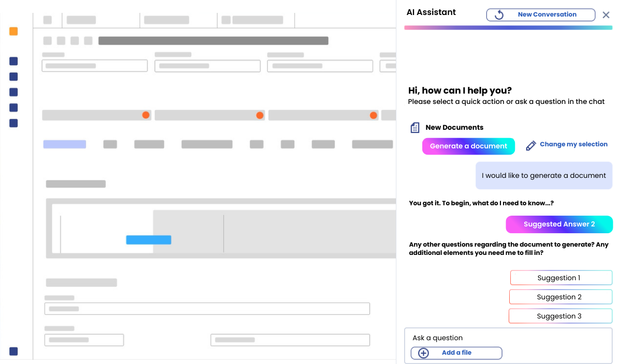Start a New Conversation
Image resolution: width=621 pixels, height=364 pixels.
click(x=546, y=15)
